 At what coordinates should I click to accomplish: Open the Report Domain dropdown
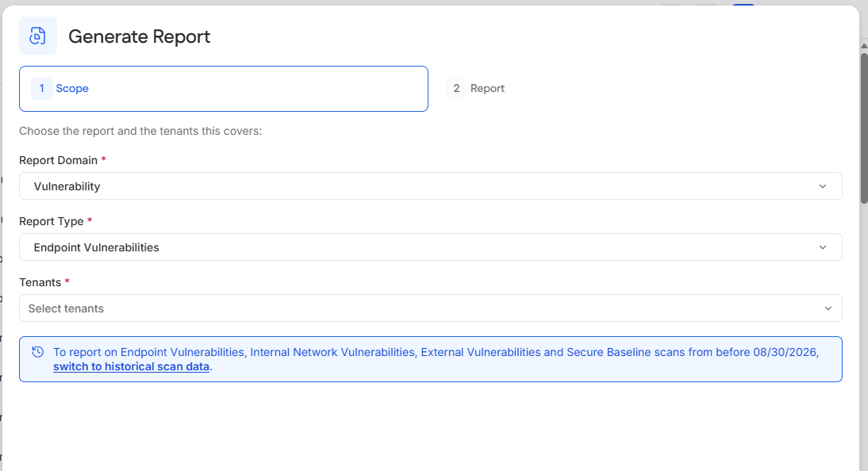coord(431,186)
